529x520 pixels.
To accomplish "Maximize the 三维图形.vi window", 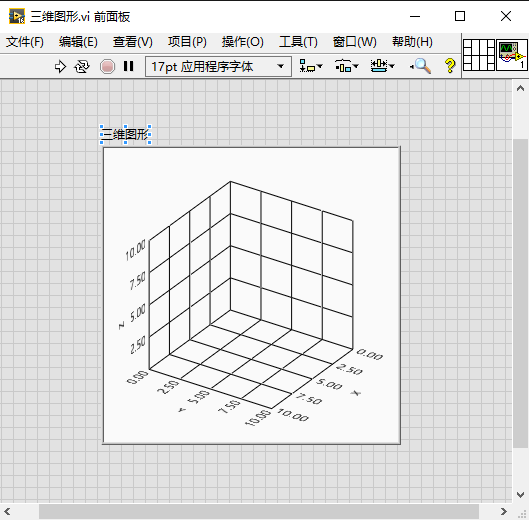I will click(x=460, y=16).
